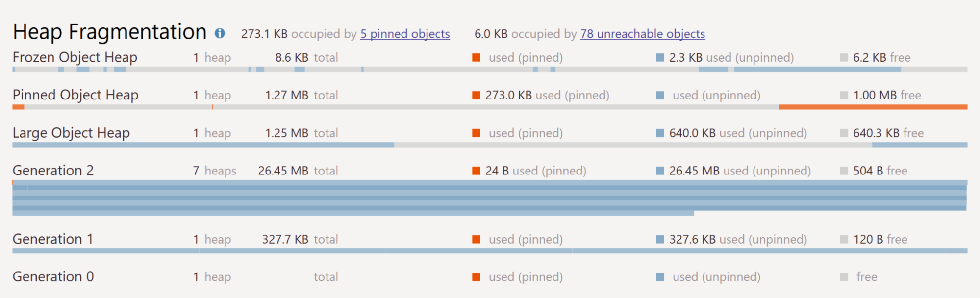Image resolution: width=980 pixels, height=298 pixels.
Task: Click the Generation 1 fragmentation bar
Action: click(490, 251)
